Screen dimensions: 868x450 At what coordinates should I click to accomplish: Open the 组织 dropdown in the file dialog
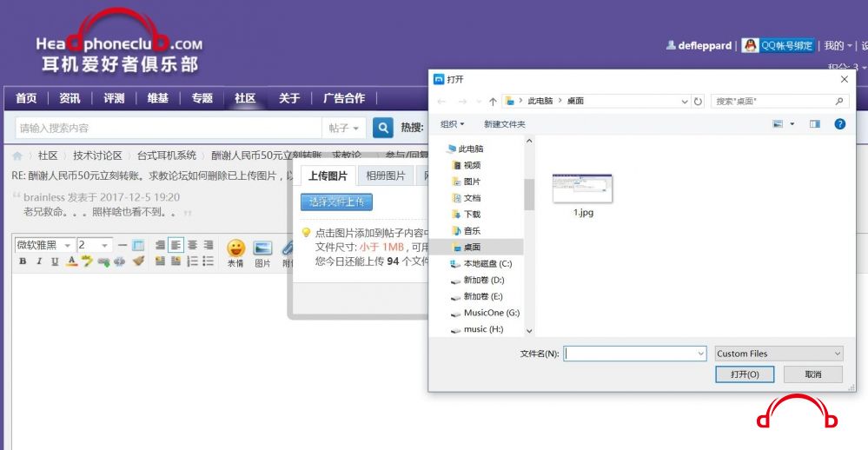[x=453, y=124]
